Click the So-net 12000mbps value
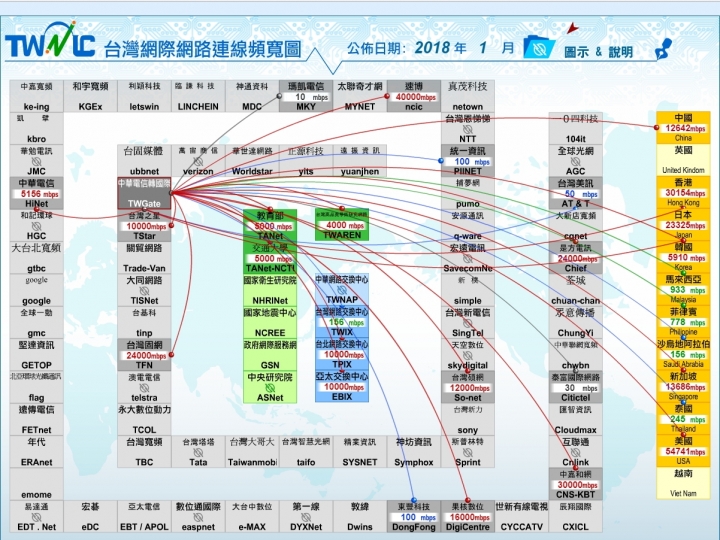The width and height of the screenshot is (720, 540). [469, 388]
